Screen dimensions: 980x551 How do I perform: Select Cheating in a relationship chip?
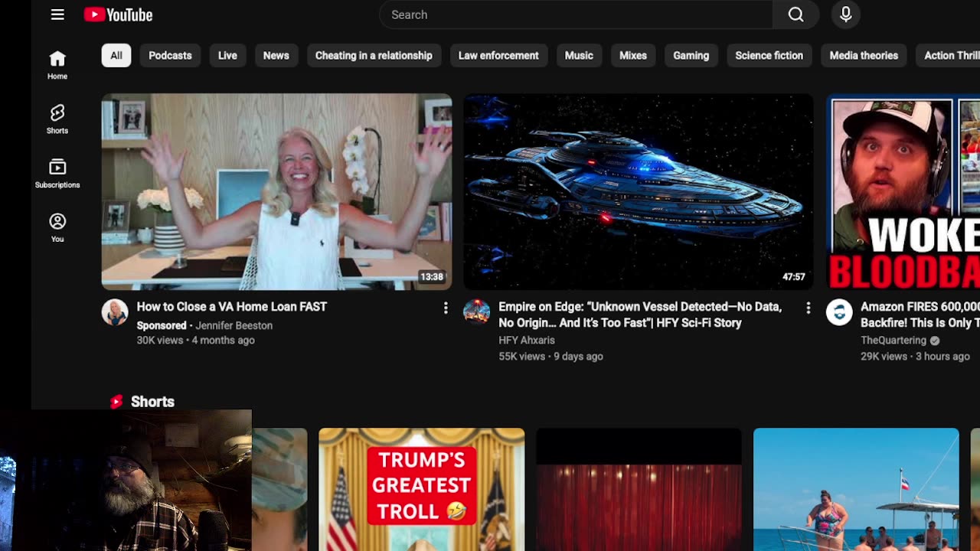[x=374, y=55]
